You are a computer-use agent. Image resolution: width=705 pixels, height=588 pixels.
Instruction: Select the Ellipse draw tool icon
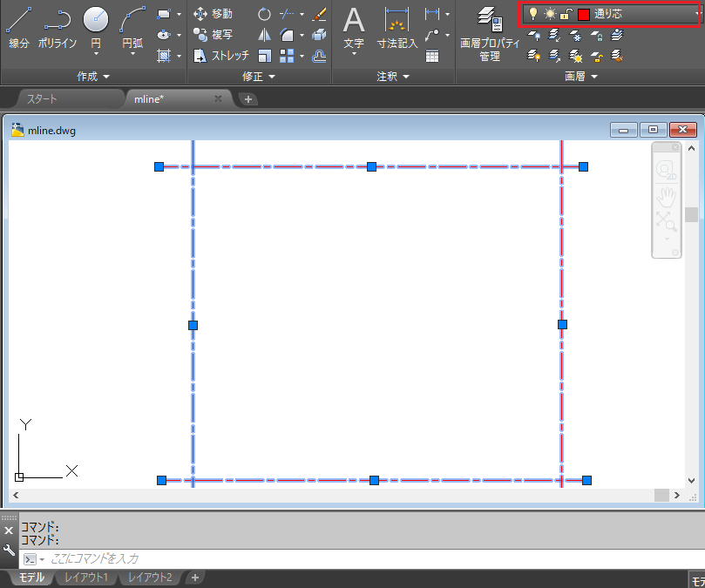[164, 35]
